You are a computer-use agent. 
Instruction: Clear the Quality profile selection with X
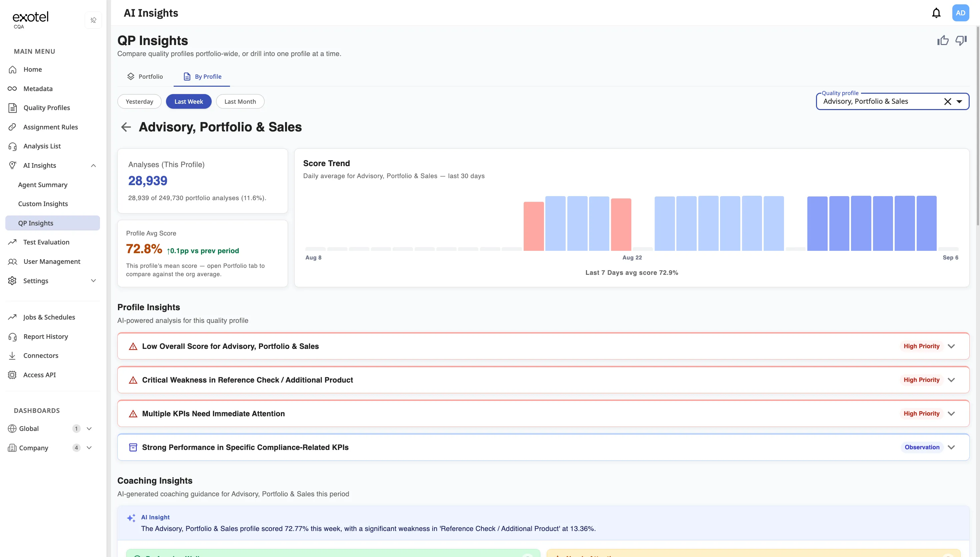(948, 101)
